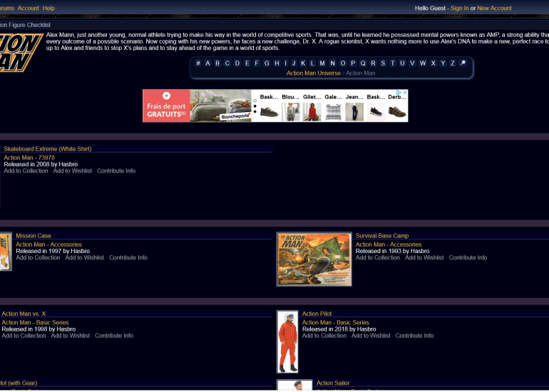View Action Pilot orange suit thumbnail

point(287,341)
